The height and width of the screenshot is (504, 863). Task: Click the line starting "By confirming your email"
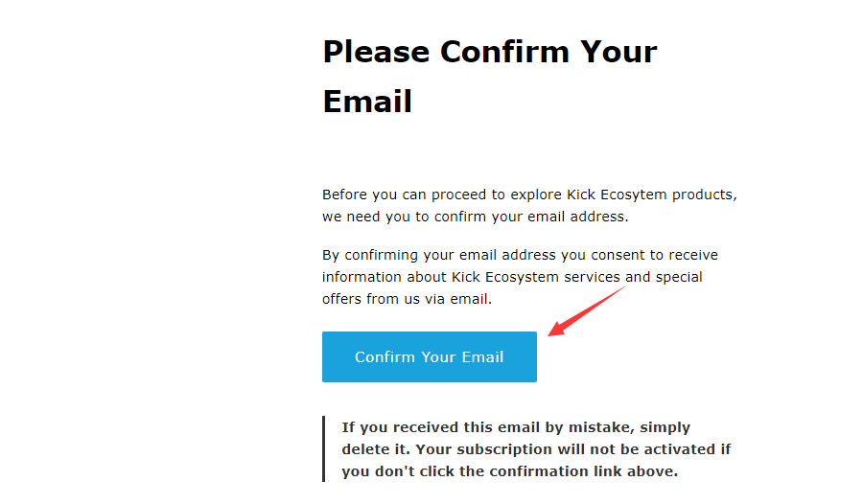pos(520,255)
